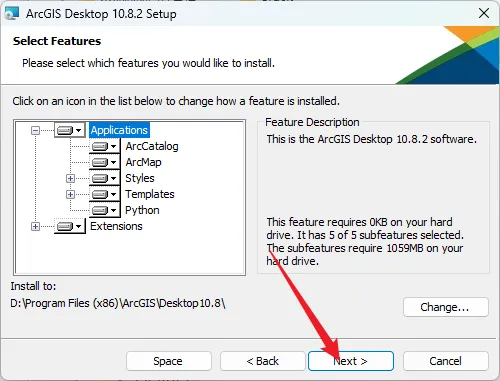Collapse the Applications tree node
The width and height of the screenshot is (500, 381).
click(35, 130)
